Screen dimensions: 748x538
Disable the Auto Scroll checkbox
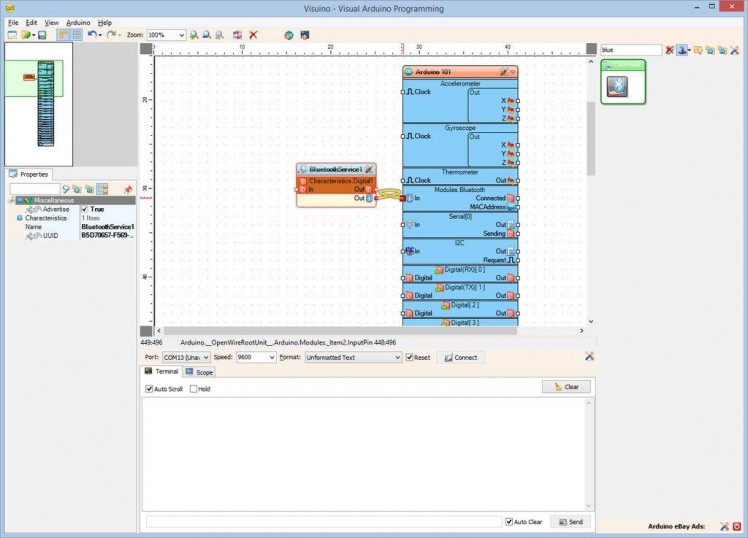(x=150, y=389)
